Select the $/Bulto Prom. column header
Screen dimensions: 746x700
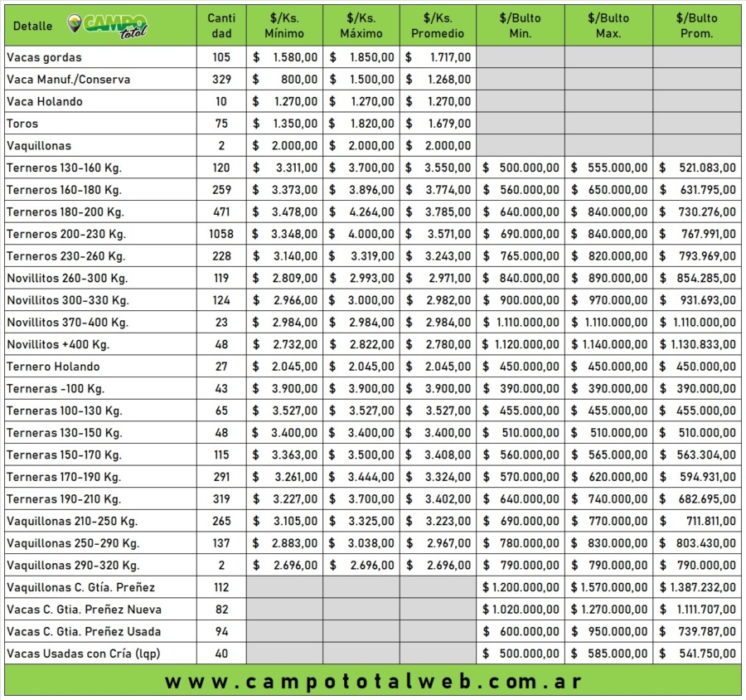(696, 26)
